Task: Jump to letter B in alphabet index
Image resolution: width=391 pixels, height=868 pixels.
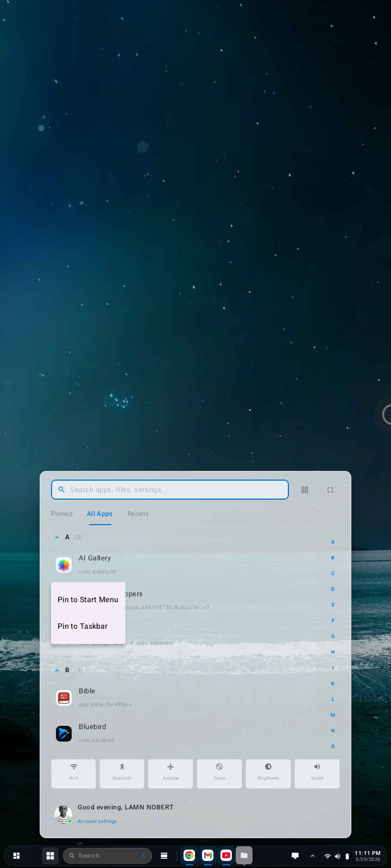Action: [333, 558]
